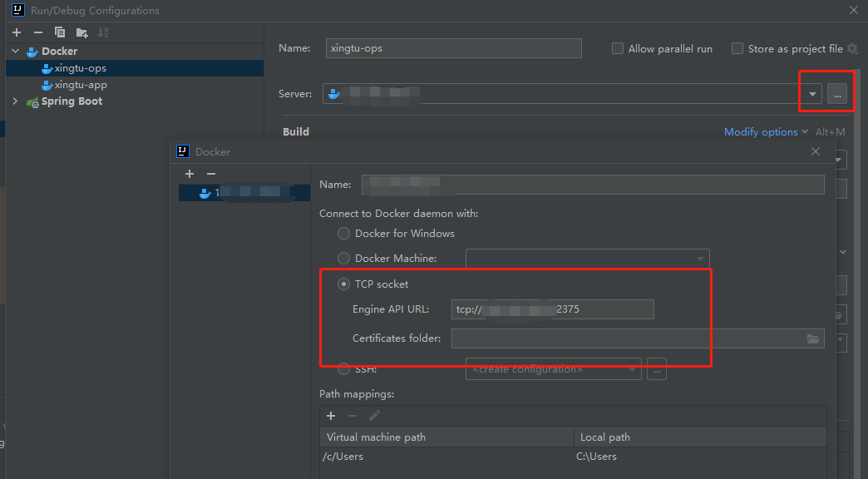The width and height of the screenshot is (868, 479).
Task: Select the SSH connection option
Action: 343,368
